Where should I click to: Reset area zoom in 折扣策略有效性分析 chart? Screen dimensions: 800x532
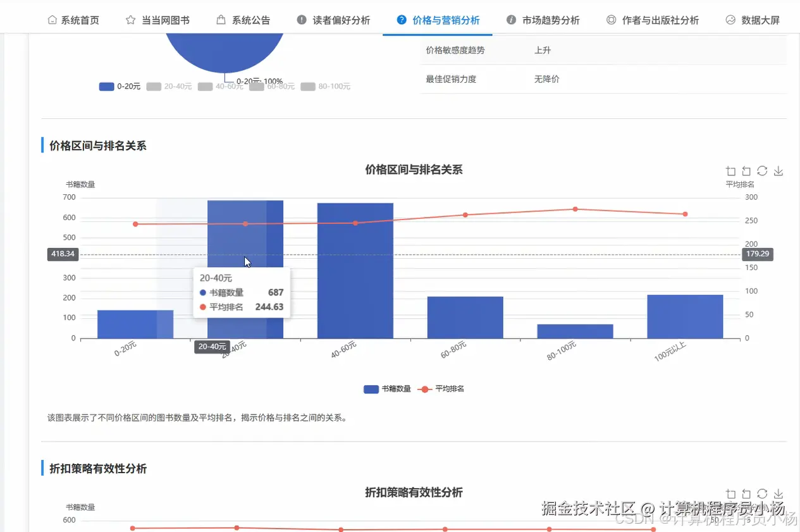(746, 494)
